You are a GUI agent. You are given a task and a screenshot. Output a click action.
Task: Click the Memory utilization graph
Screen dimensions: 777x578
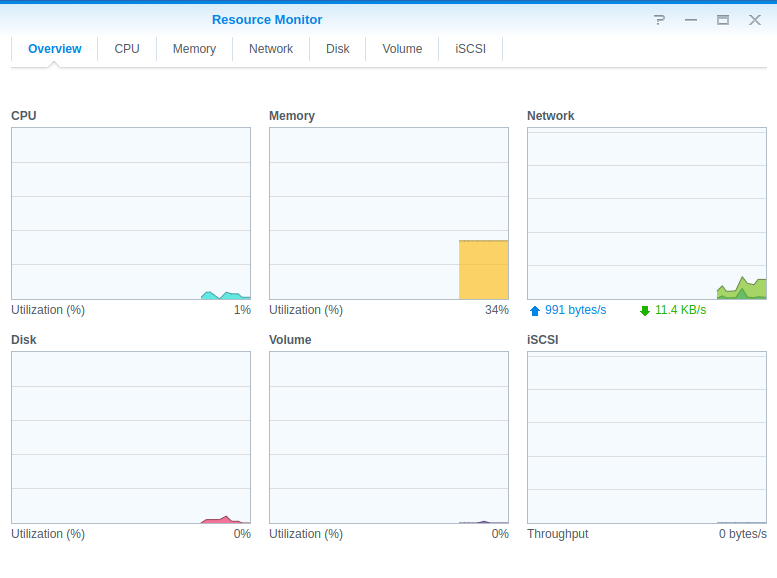(x=389, y=213)
